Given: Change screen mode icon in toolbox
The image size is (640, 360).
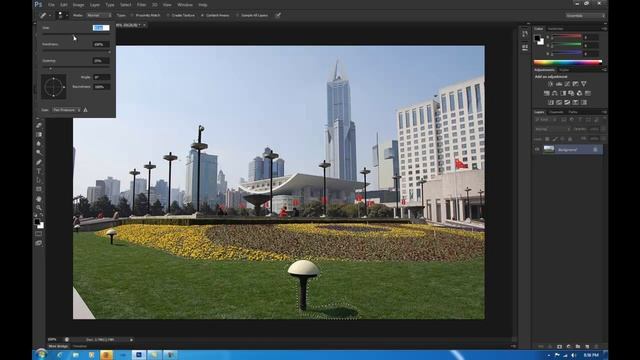Looking at the screenshot, I should (39, 243).
